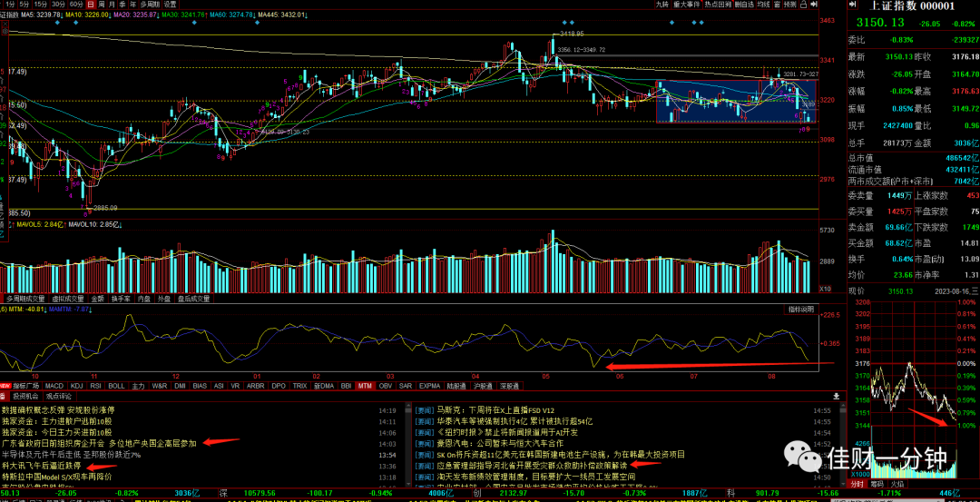The height and width of the screenshot is (502, 980).
Task: Select the TRIX indicator tab
Action: [x=300, y=386]
